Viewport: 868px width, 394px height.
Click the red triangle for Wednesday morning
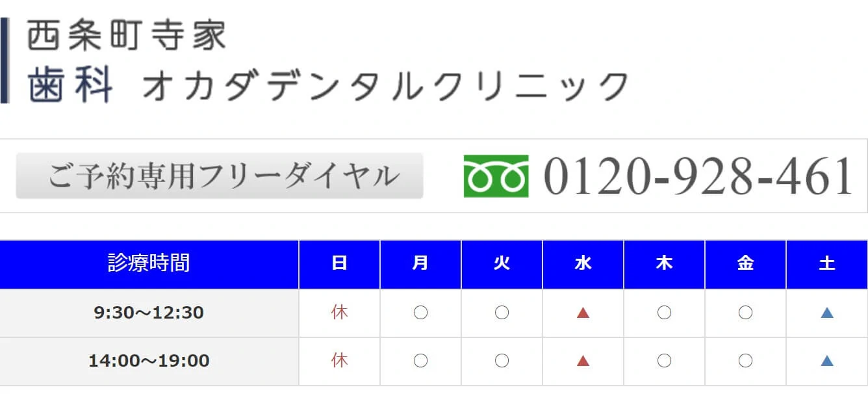(583, 313)
